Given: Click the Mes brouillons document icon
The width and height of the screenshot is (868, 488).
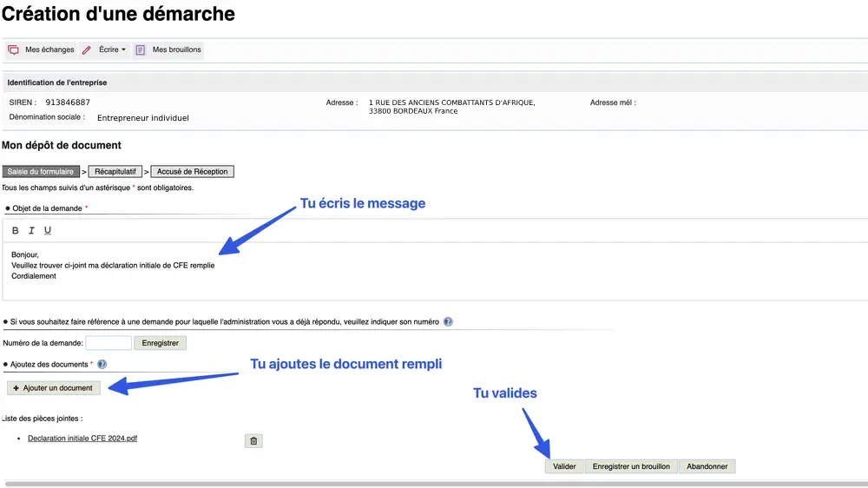Looking at the screenshot, I should coord(141,49).
